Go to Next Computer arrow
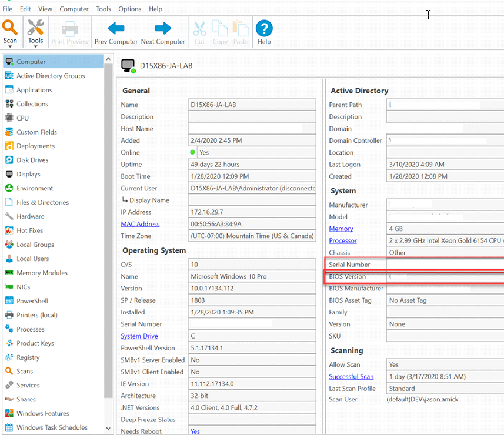 [x=163, y=28]
